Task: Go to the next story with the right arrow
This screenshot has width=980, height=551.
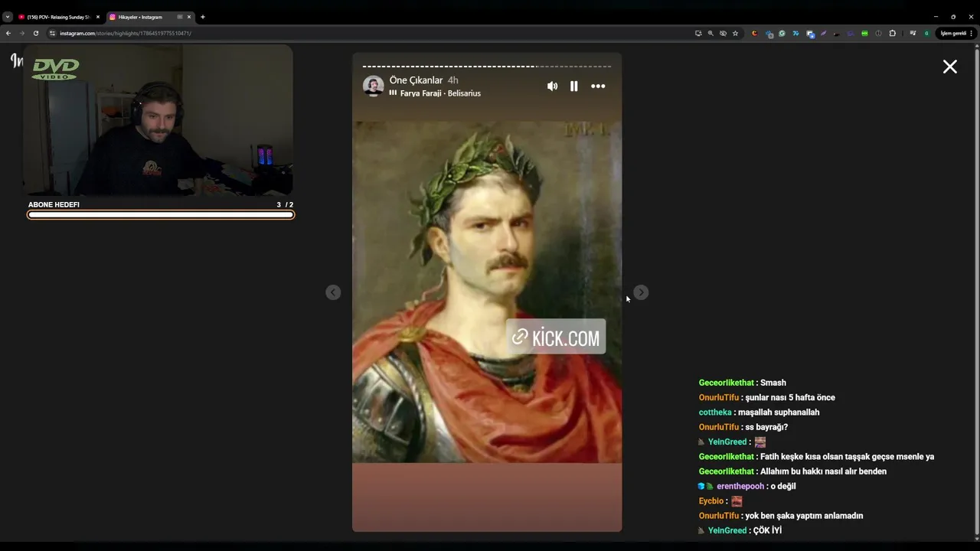Action: click(x=641, y=292)
